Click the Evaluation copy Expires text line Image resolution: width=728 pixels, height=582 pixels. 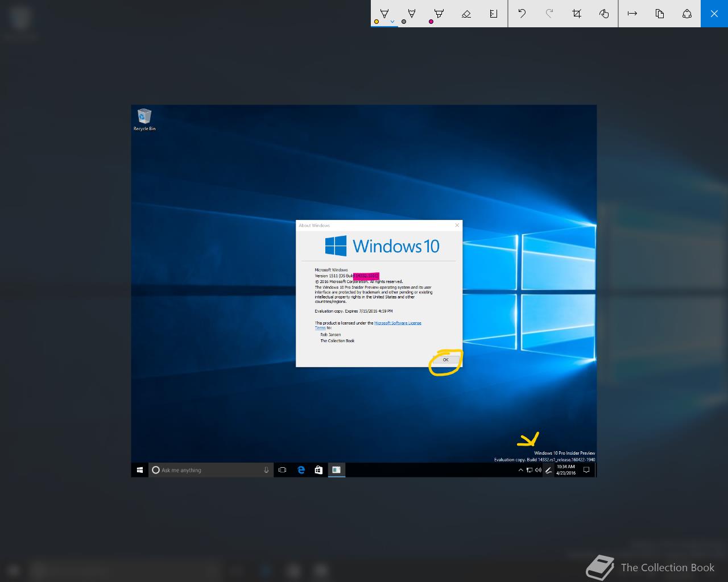coord(354,311)
